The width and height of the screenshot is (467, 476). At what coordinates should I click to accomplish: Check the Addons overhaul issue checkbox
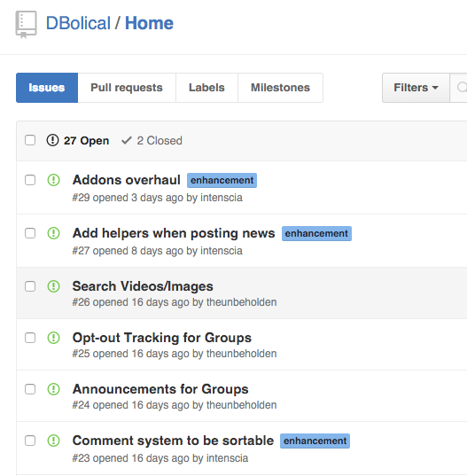coord(30,180)
